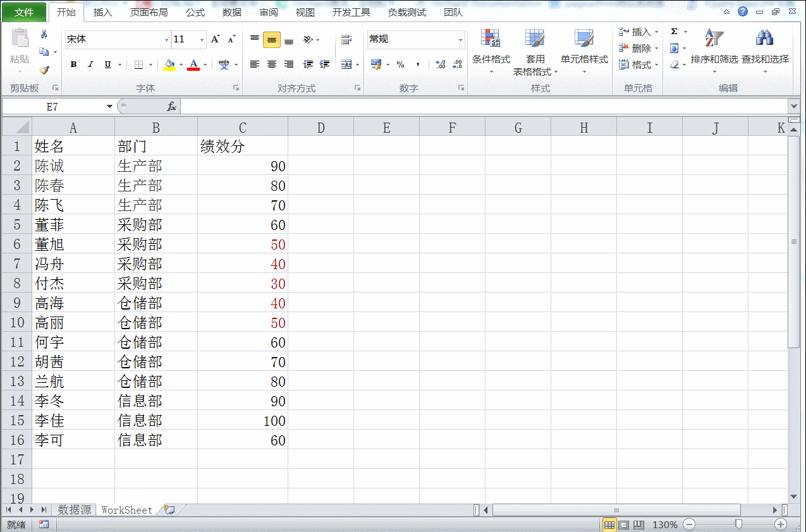
Task: Switch to Page Break Preview in status bar
Action: pos(638,524)
